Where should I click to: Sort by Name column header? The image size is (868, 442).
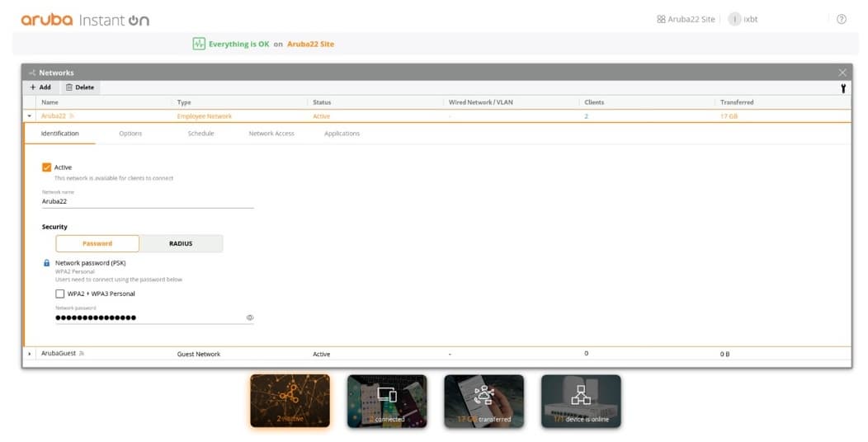pos(50,102)
